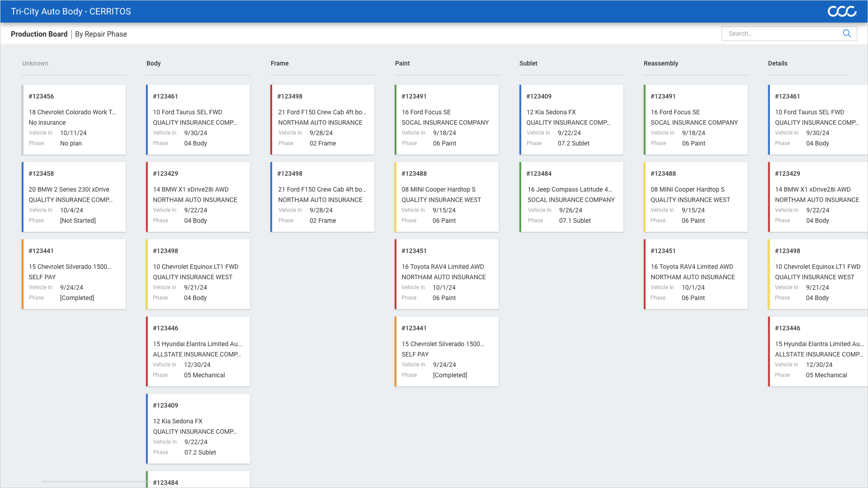Click the partially visible card #123484 in Body

pyautogui.click(x=198, y=479)
